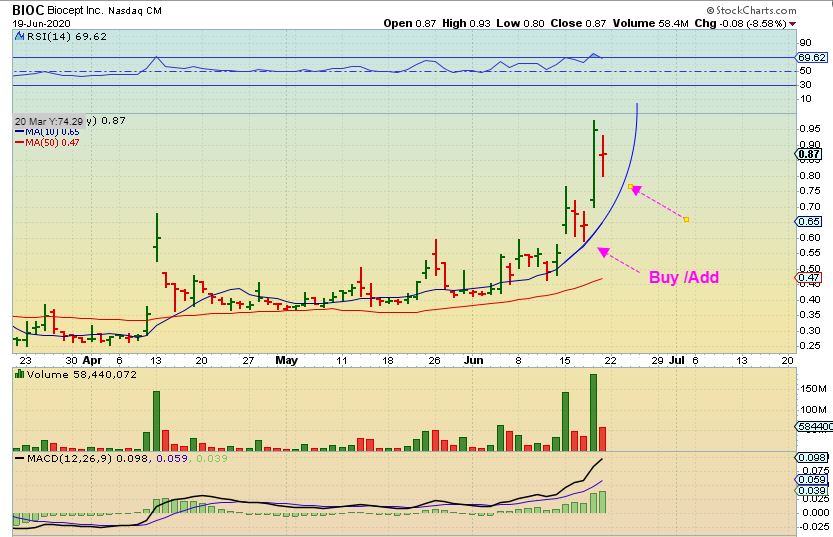
Task: Click the Jul label on date axis
Action: point(676,360)
